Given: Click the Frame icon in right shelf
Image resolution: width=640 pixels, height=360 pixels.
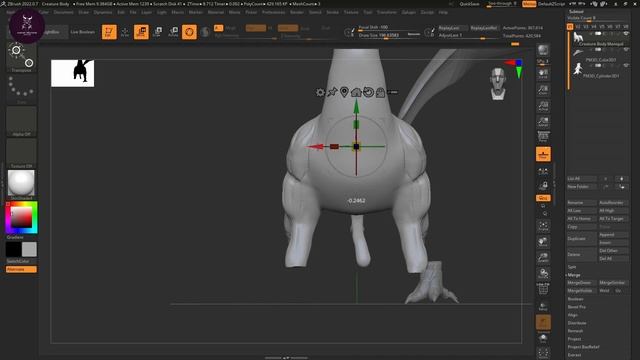Looking at the screenshot, I should coord(543,226).
